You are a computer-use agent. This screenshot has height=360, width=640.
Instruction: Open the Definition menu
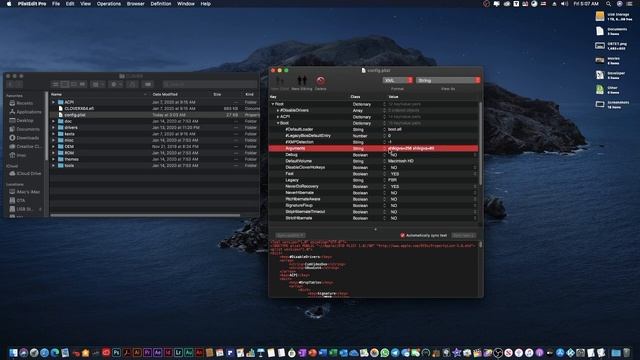click(x=161, y=4)
